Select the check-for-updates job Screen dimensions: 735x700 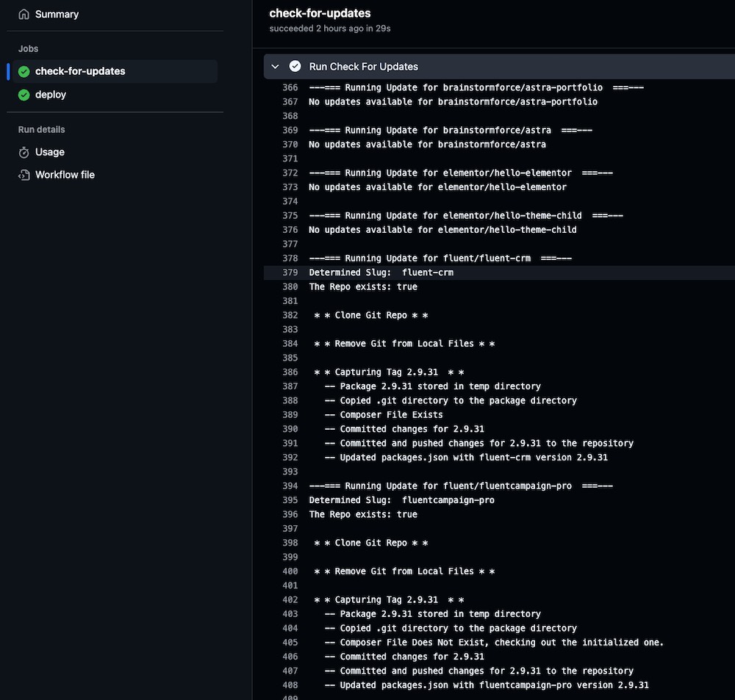point(115,71)
